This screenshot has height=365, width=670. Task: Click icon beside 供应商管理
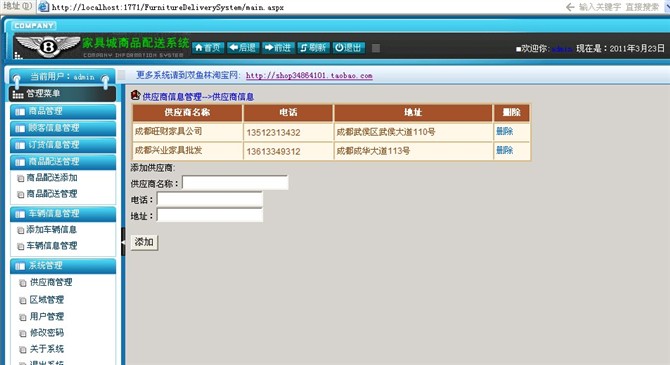[x=23, y=283]
